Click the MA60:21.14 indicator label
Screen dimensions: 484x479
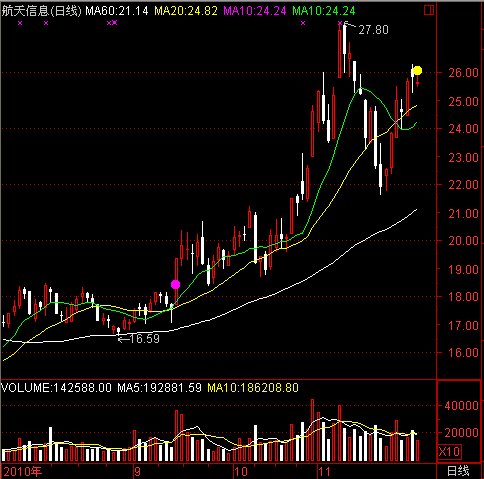pos(117,11)
